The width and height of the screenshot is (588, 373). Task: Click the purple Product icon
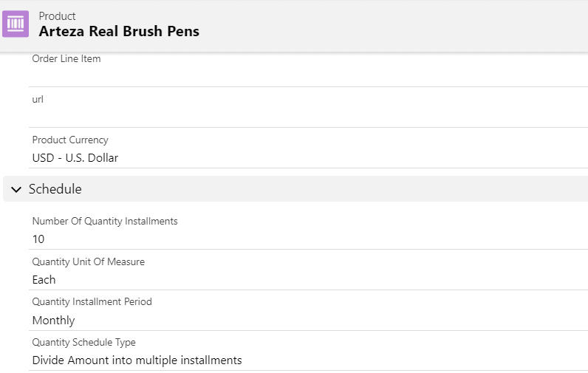(x=16, y=24)
